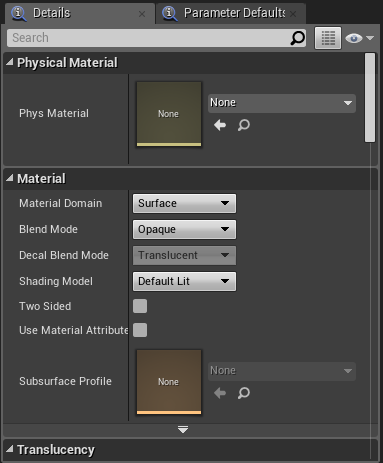This screenshot has width=383, height=463.
Task: Click the search magnifier icon in search bar
Action: pos(298,38)
